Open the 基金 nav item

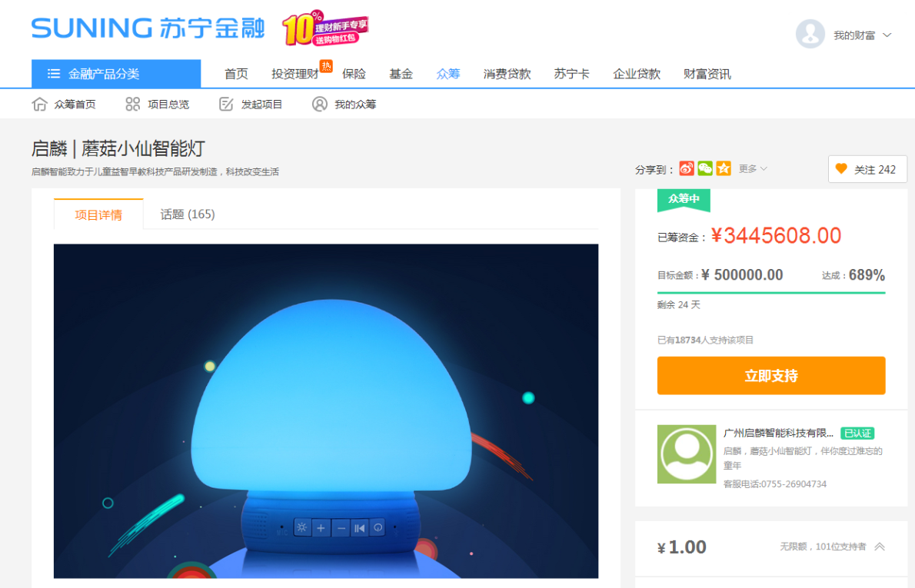pyautogui.click(x=401, y=74)
